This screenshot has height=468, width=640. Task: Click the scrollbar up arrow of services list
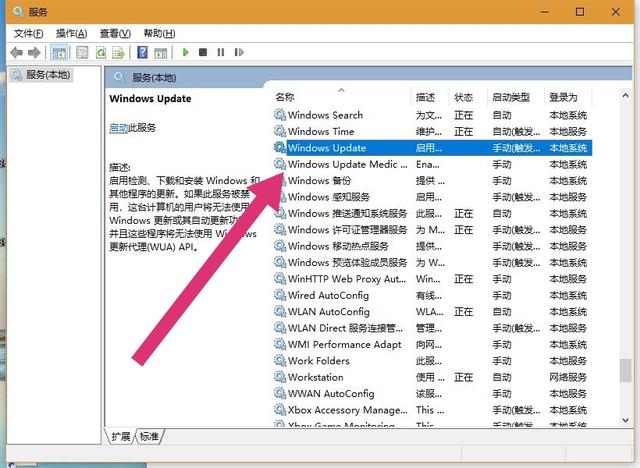point(625,95)
